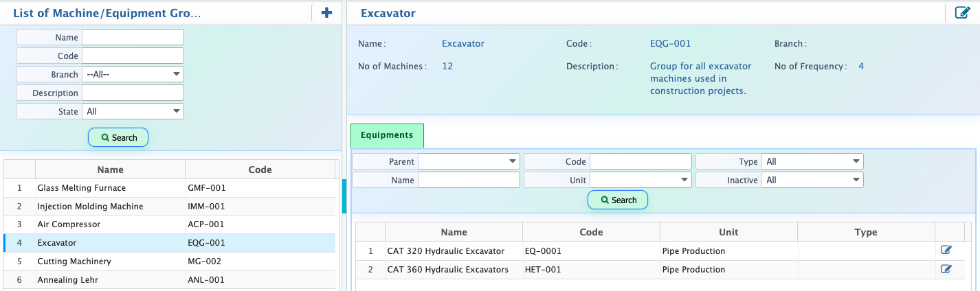
Task: Select Cutting Machinery group row
Action: (x=170, y=261)
